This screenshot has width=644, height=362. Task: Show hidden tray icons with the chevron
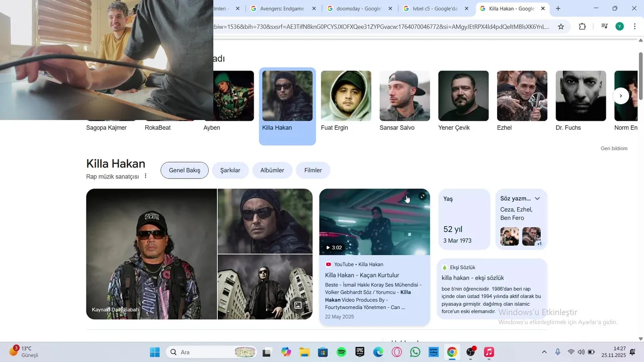544,352
